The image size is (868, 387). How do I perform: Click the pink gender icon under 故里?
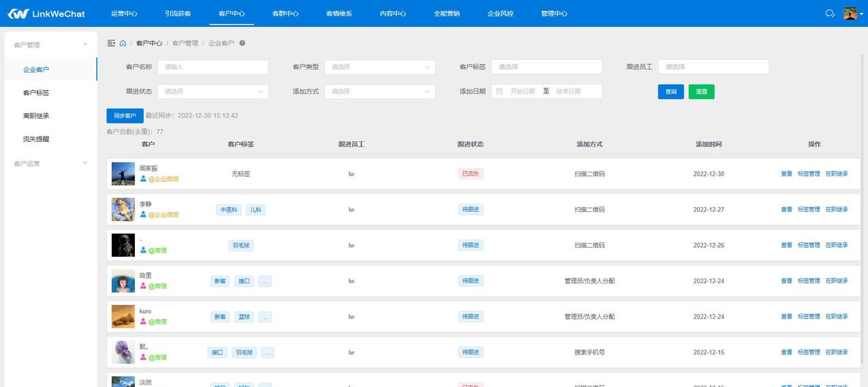[x=143, y=286]
